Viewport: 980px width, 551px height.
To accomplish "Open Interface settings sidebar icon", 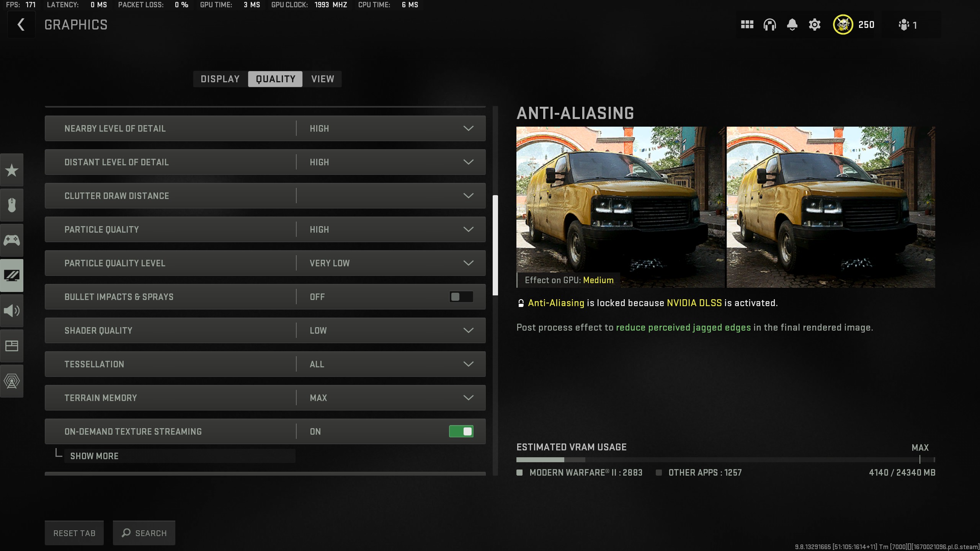I will [12, 346].
